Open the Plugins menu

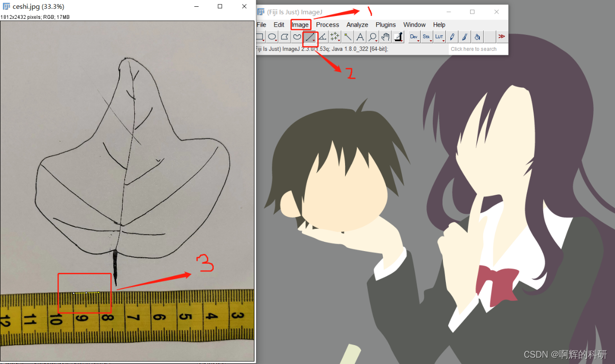(386, 25)
